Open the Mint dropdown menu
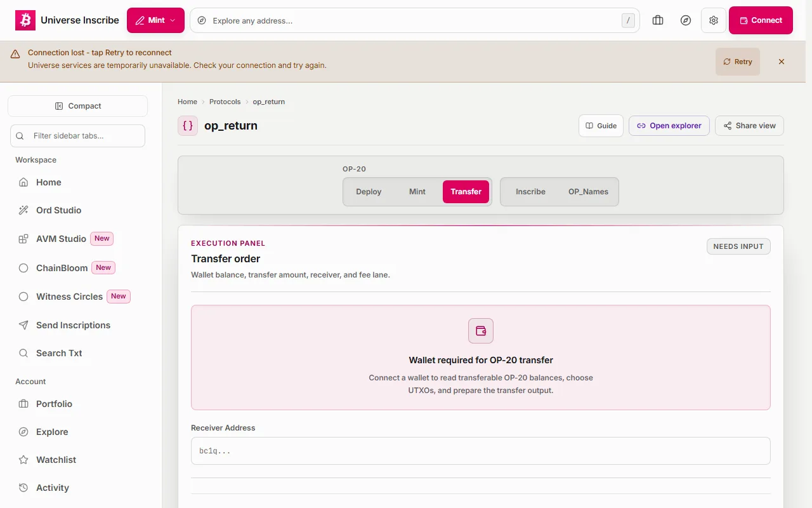812x508 pixels. [x=155, y=20]
